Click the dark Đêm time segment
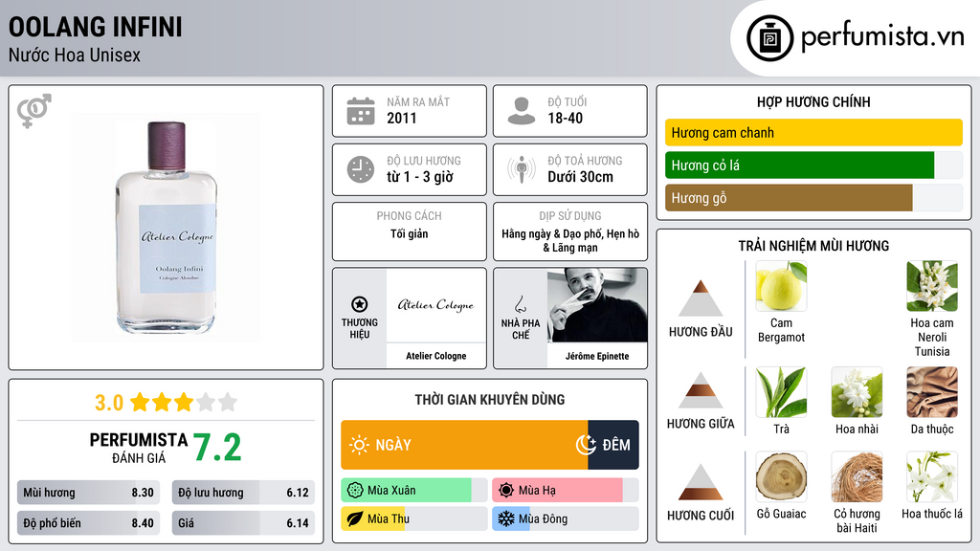The height and width of the screenshot is (551, 980). click(x=613, y=445)
